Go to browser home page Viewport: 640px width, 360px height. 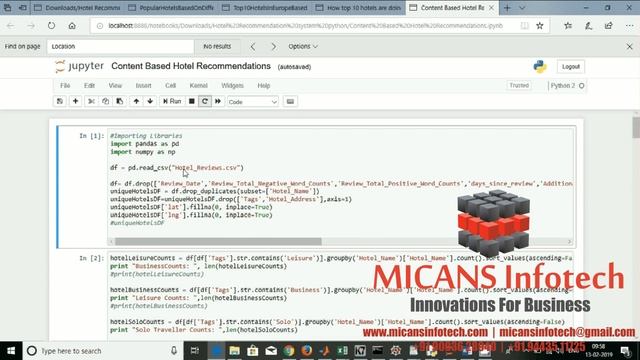(x=72, y=26)
